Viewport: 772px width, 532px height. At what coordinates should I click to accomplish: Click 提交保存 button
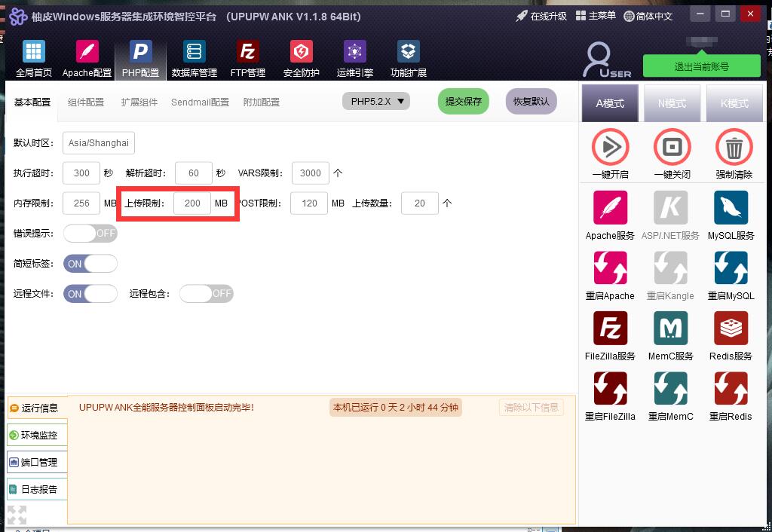pos(464,102)
